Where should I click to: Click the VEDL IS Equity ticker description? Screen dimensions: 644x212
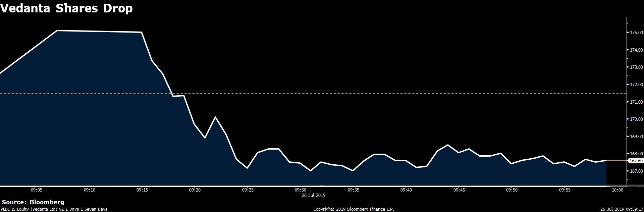click(x=54, y=209)
